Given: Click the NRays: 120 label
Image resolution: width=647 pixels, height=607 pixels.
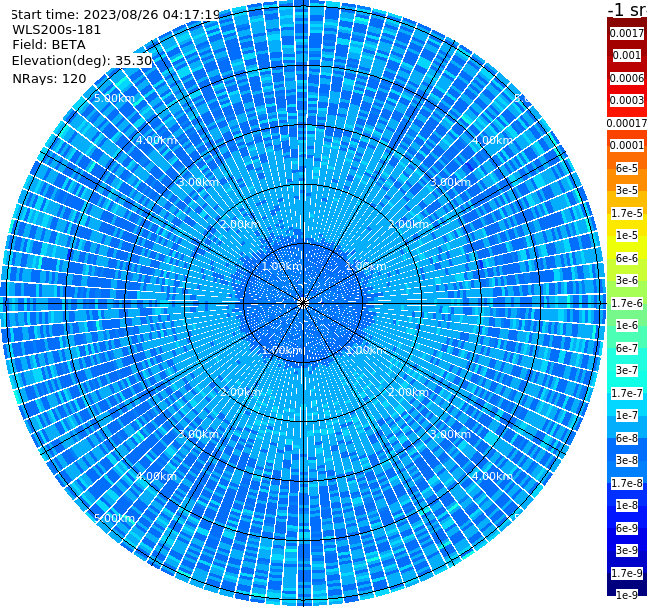Looking at the screenshot, I should (x=49, y=78).
